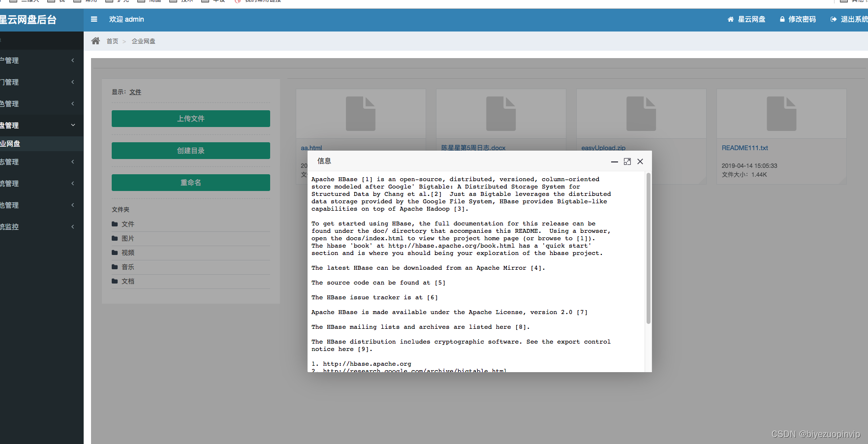Collapse the sidebar menu 盘管理
The height and width of the screenshot is (444, 868).
(x=42, y=126)
